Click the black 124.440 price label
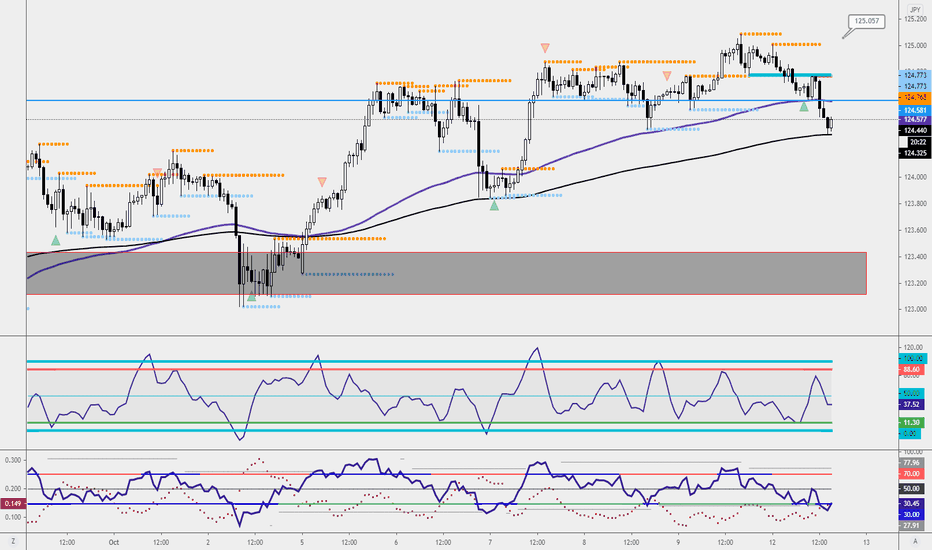Viewport: 932px width, 550px height. click(x=915, y=130)
